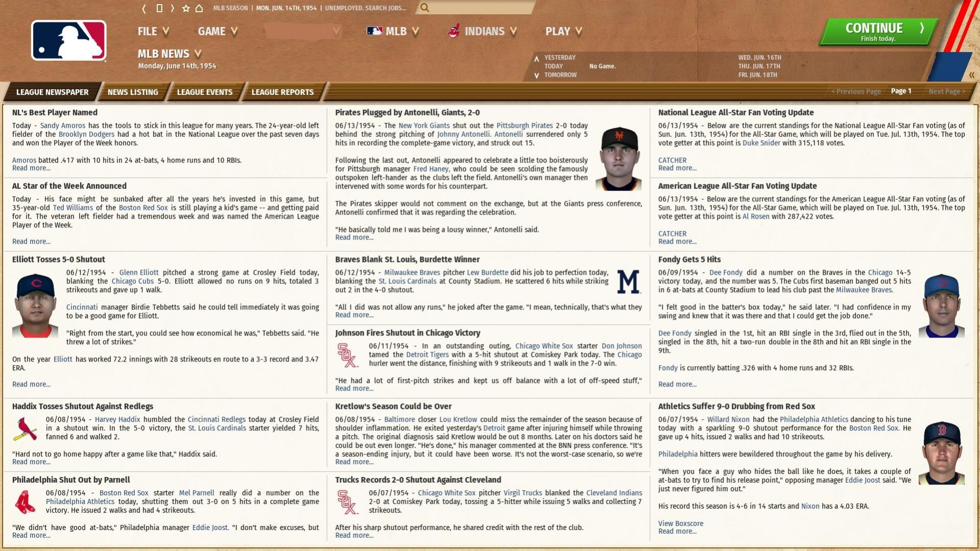The height and width of the screenshot is (551, 980).
Task: Switch to the League Reports tab
Action: pyautogui.click(x=282, y=92)
